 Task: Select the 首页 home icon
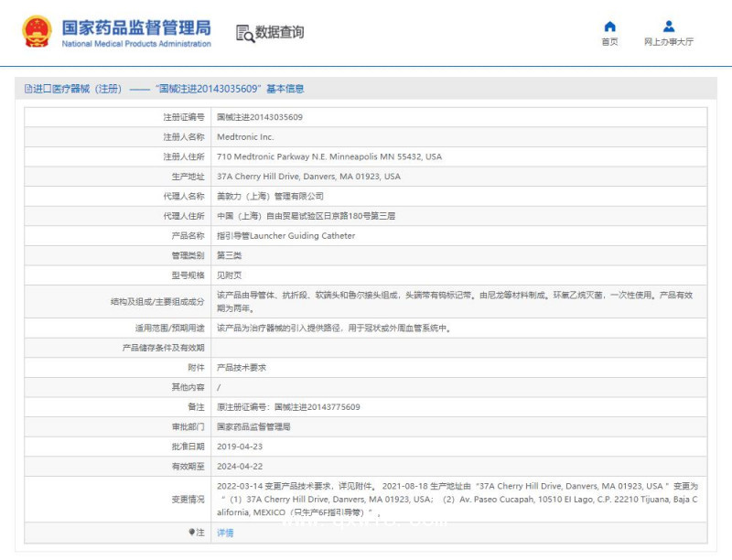tap(608, 25)
